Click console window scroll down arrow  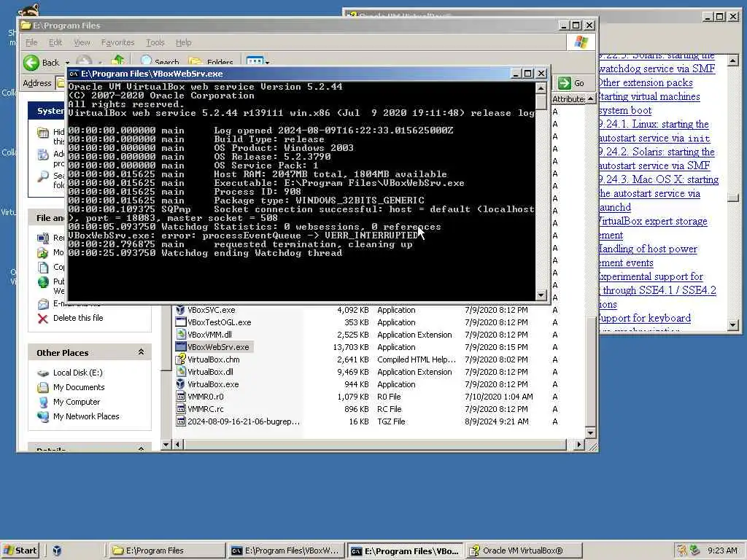541,295
